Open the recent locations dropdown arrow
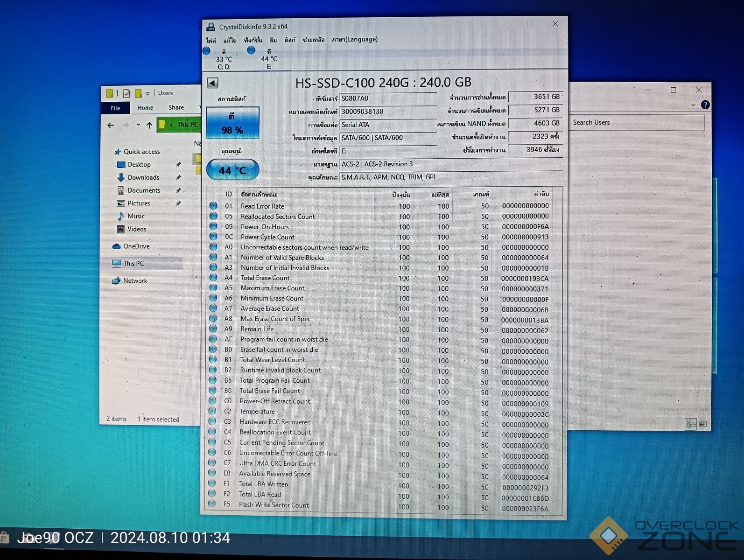 tap(138, 125)
